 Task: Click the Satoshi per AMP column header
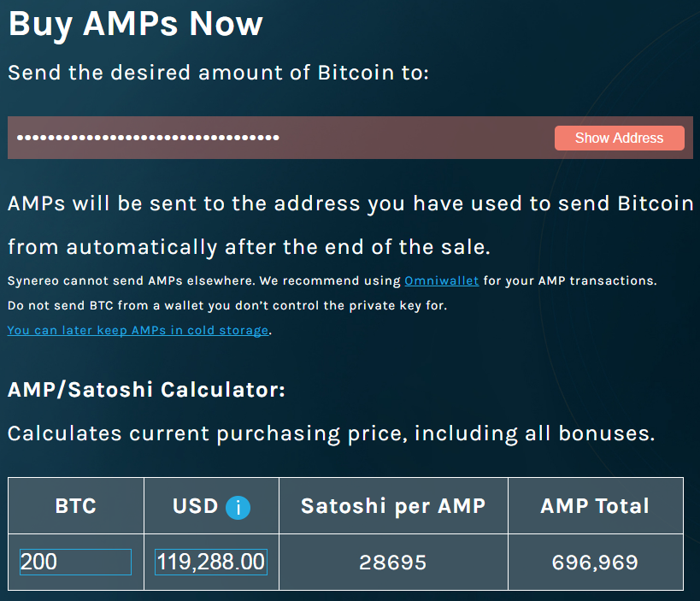point(393,506)
